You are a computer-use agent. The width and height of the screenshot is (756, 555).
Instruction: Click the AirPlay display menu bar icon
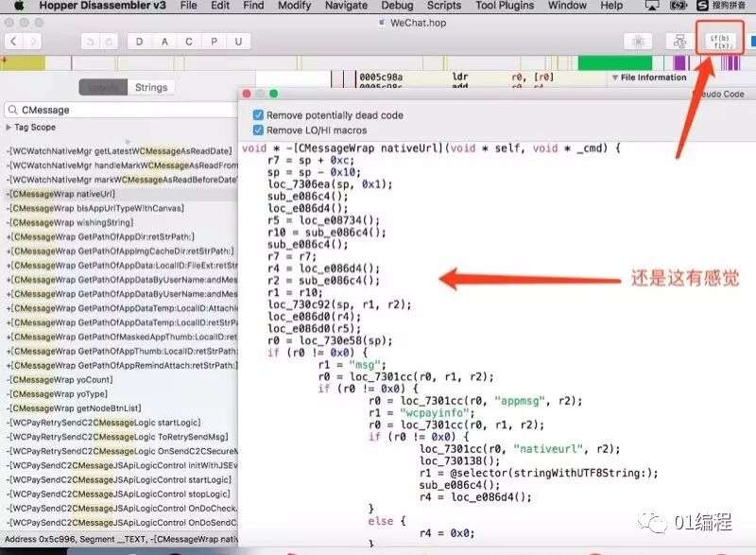point(652,6)
